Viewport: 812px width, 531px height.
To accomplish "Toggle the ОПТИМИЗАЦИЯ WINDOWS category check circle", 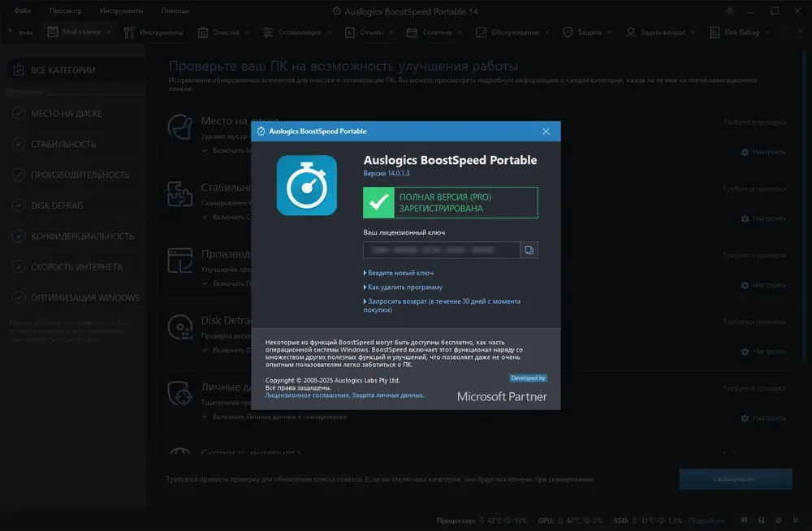I will pyautogui.click(x=19, y=297).
